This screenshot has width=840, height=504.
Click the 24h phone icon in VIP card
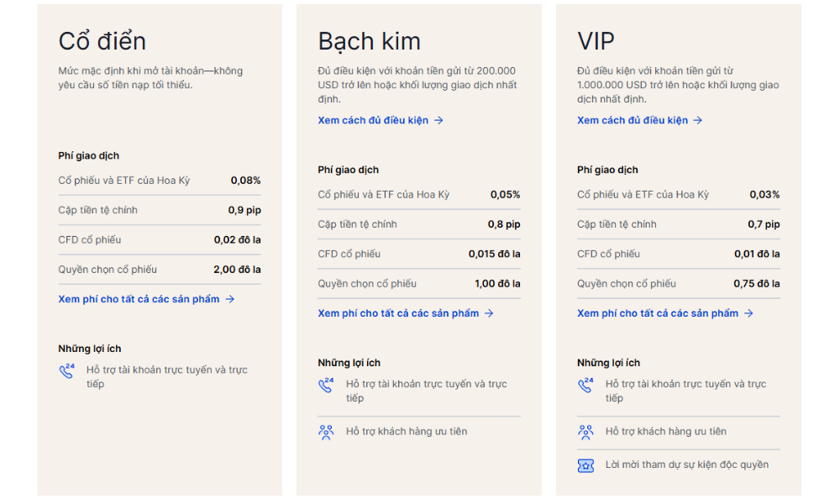point(585,386)
